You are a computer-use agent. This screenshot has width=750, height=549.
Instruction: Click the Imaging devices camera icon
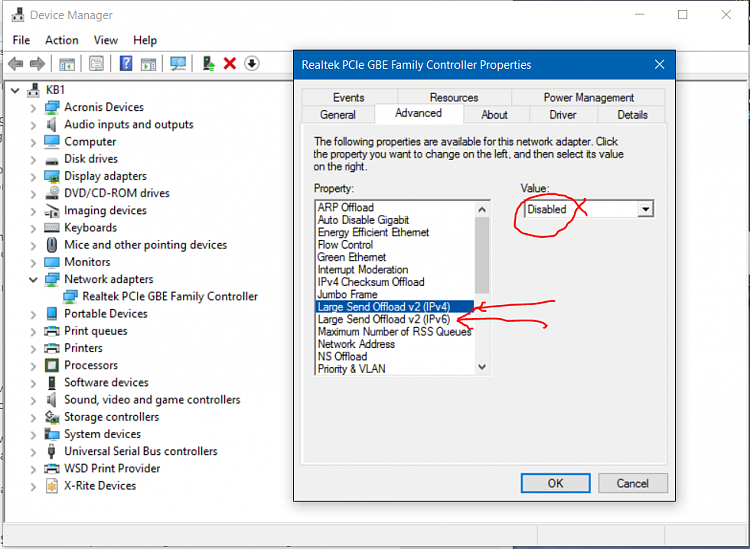(52, 210)
